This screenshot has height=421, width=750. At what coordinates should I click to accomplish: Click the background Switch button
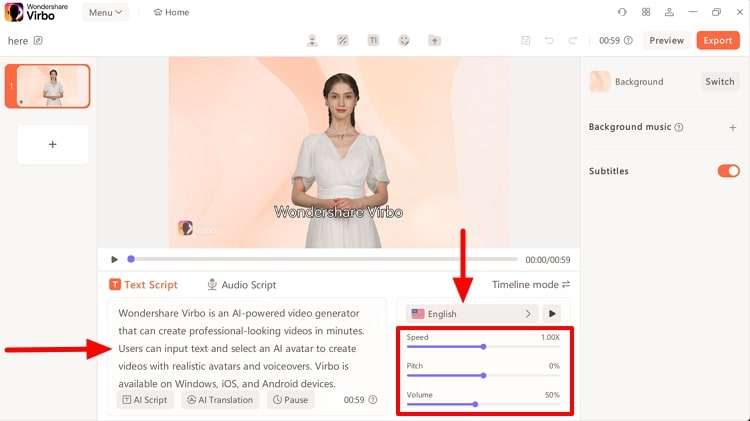[x=719, y=82]
